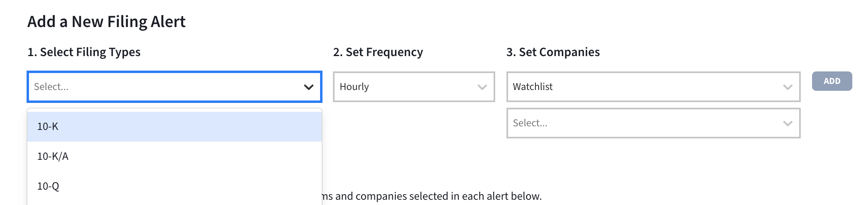The image size is (868, 205).
Task: Click the '3. Set Companies' label
Action: [553, 52]
